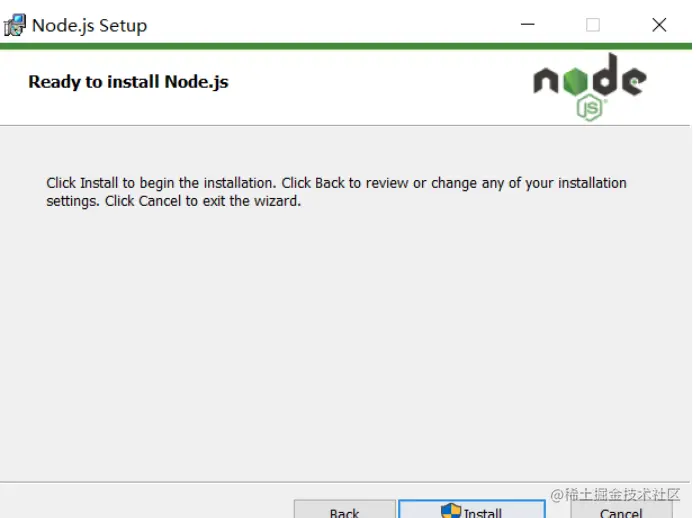The width and height of the screenshot is (696, 518).
Task: Click the Node.js logo in header
Action: pos(589,85)
